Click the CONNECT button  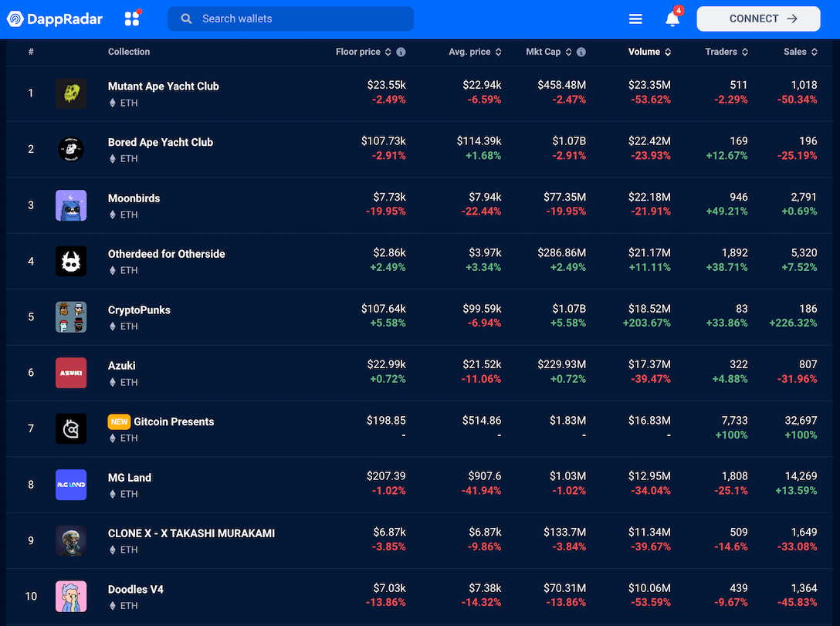pyautogui.click(x=758, y=19)
